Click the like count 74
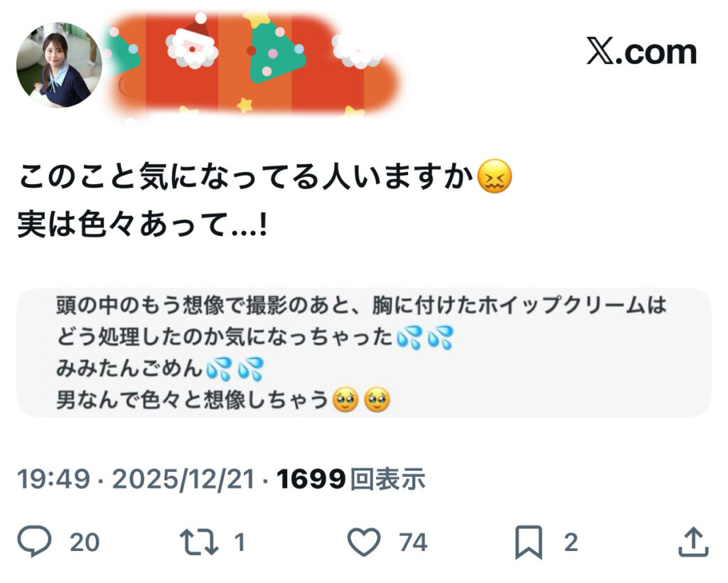The width and height of the screenshot is (728, 583). click(413, 542)
